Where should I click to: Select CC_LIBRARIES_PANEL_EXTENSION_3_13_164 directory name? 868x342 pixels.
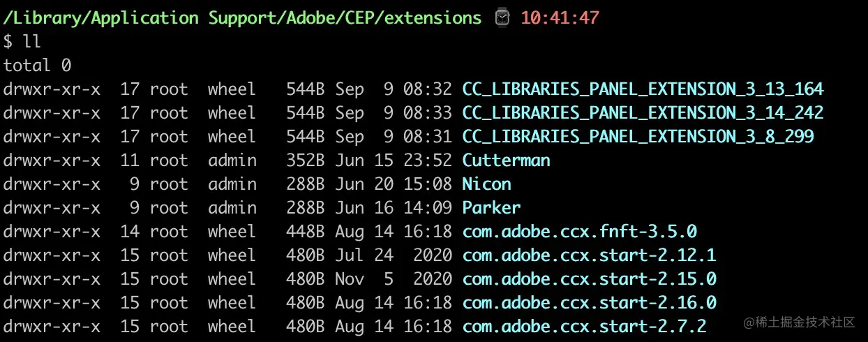643,89
